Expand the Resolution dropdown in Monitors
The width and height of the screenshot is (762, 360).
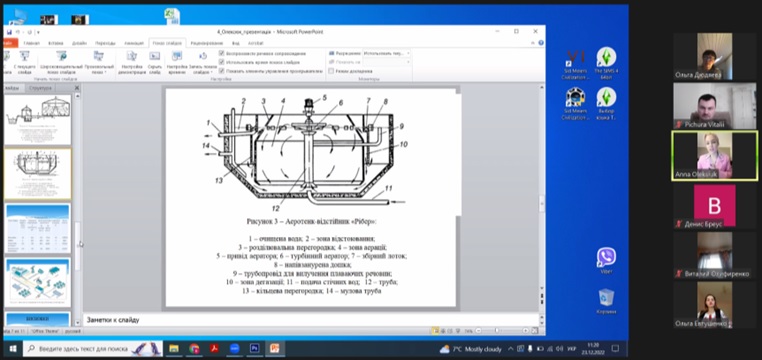point(387,53)
